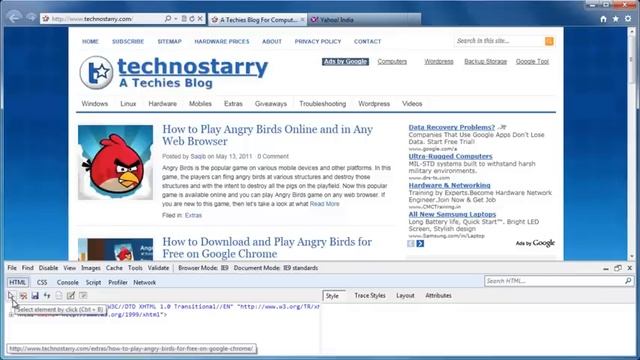
Task: Click the disabled element source icon in HTML toolbar
Action: coord(59,295)
